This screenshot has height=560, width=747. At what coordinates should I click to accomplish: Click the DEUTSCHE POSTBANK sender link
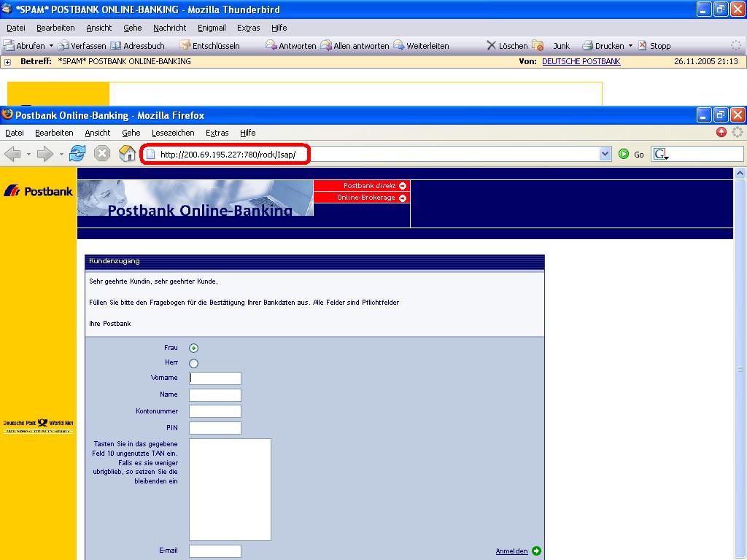581,61
